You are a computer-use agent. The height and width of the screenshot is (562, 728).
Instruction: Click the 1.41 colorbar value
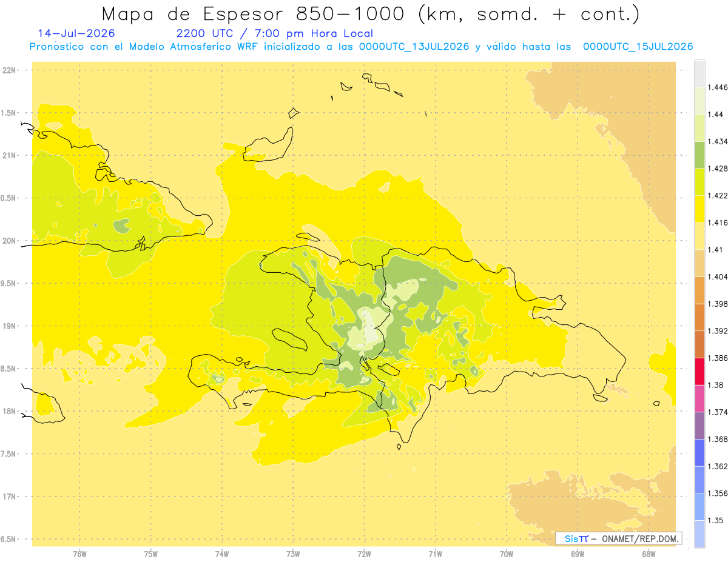pyautogui.click(x=715, y=250)
